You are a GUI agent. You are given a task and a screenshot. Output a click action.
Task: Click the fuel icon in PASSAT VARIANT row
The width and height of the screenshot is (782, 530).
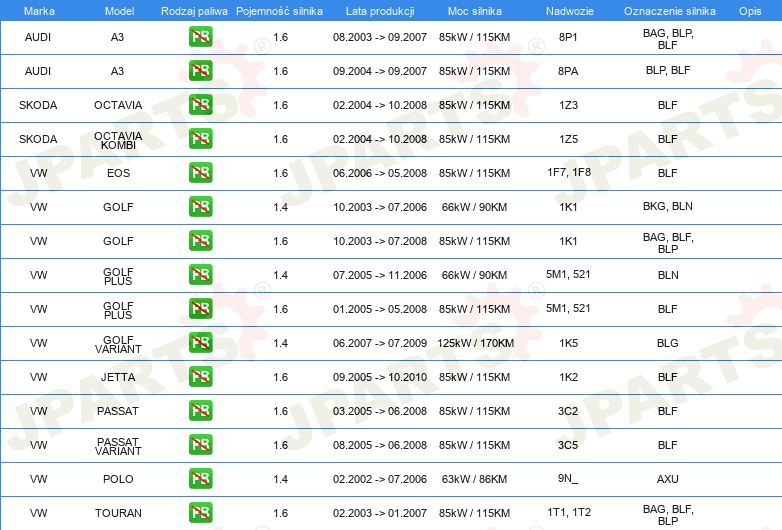click(200, 445)
